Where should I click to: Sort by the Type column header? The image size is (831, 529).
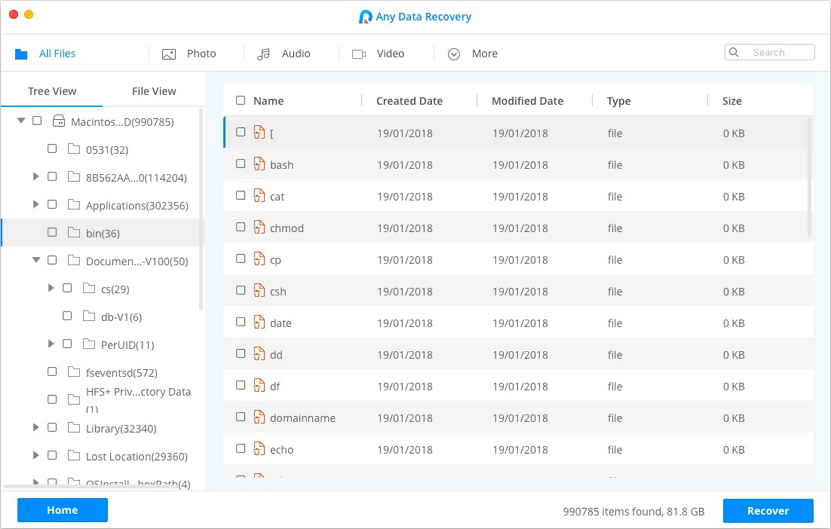618,101
